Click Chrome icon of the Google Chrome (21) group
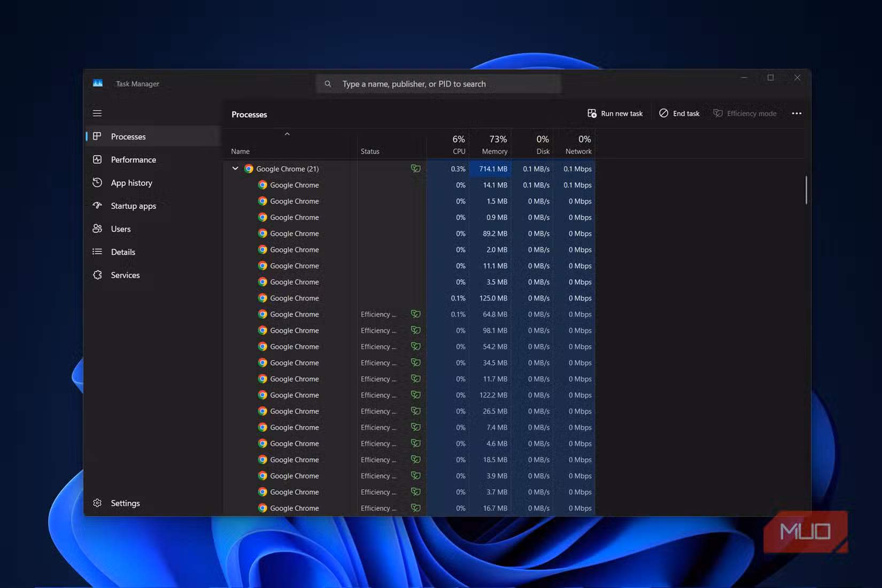 coord(249,168)
